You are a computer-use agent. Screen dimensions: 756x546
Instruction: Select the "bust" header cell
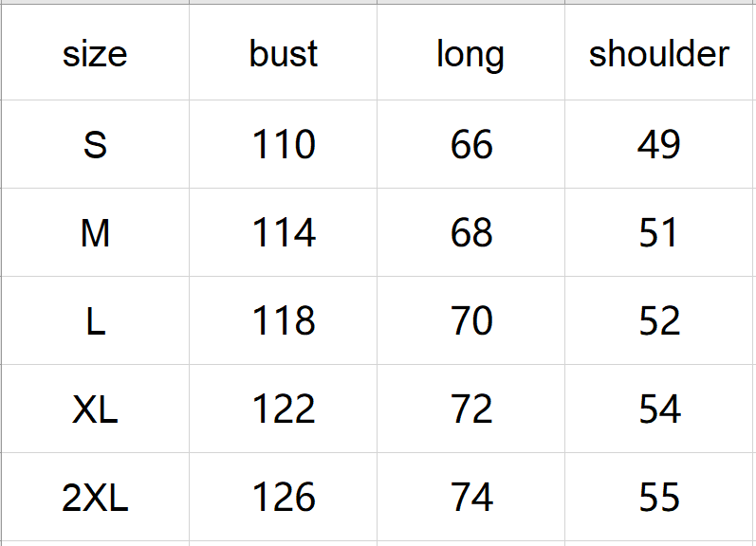coord(283,54)
